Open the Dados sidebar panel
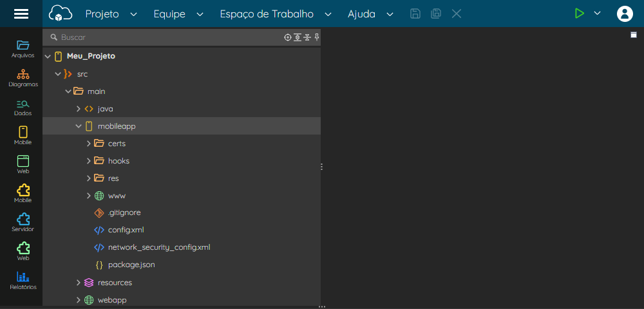The image size is (644, 309). pos(23,107)
